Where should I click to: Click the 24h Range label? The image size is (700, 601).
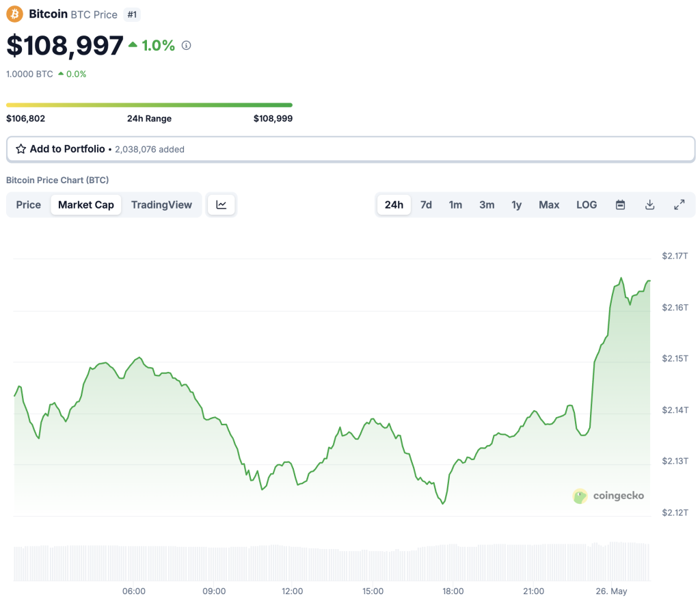click(x=149, y=118)
